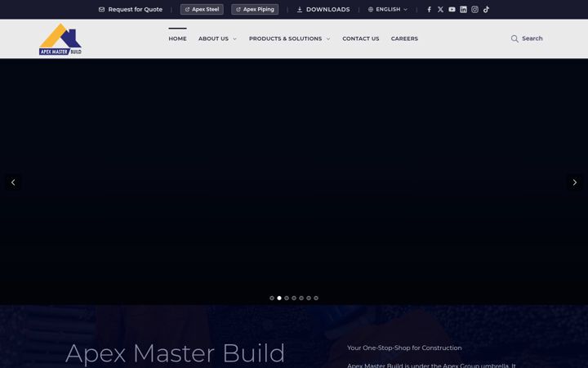Open the CAREERS page

click(x=404, y=38)
